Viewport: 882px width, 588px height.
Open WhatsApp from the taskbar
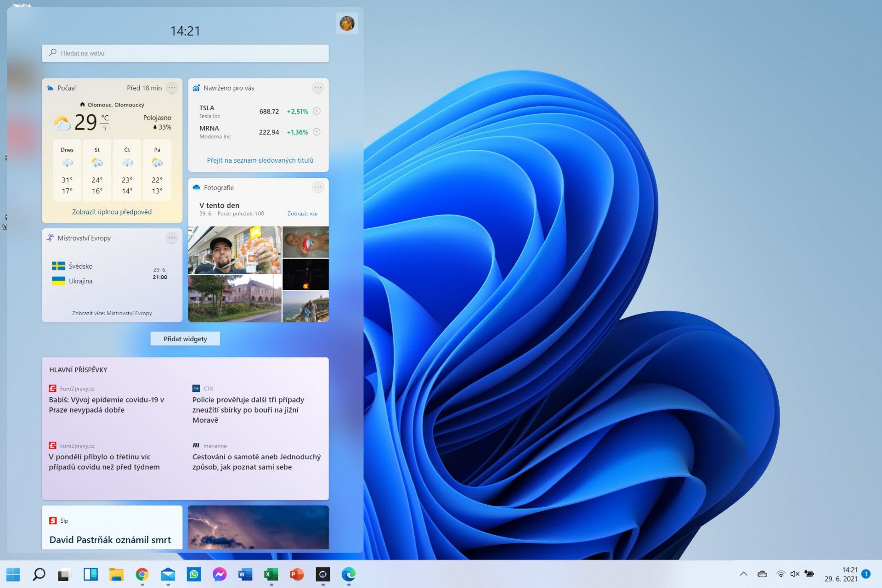[x=194, y=574]
